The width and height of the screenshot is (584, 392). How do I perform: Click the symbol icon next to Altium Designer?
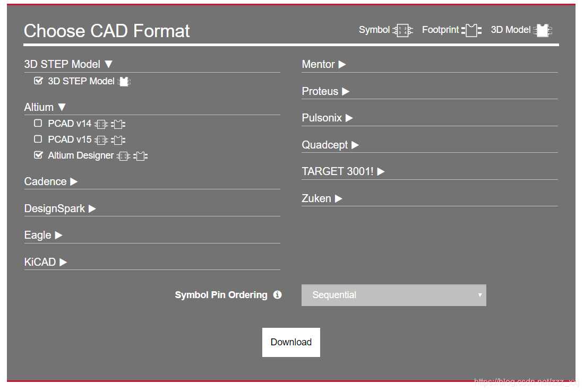(x=123, y=156)
